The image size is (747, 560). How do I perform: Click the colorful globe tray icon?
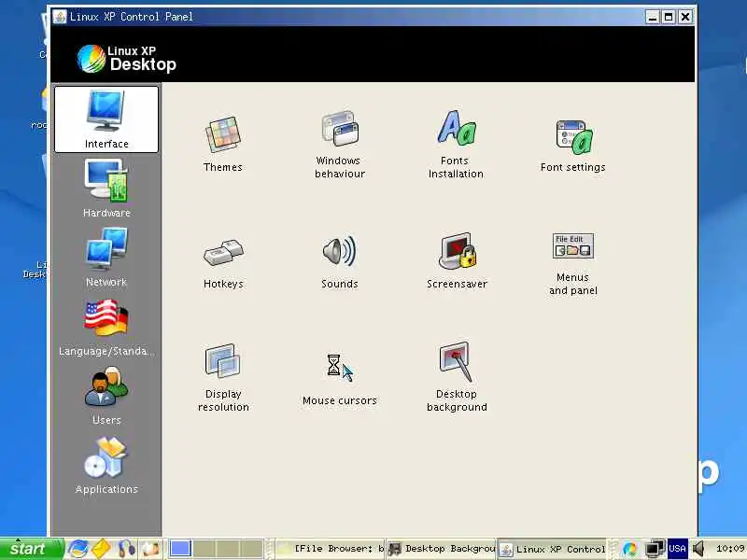(x=629, y=549)
